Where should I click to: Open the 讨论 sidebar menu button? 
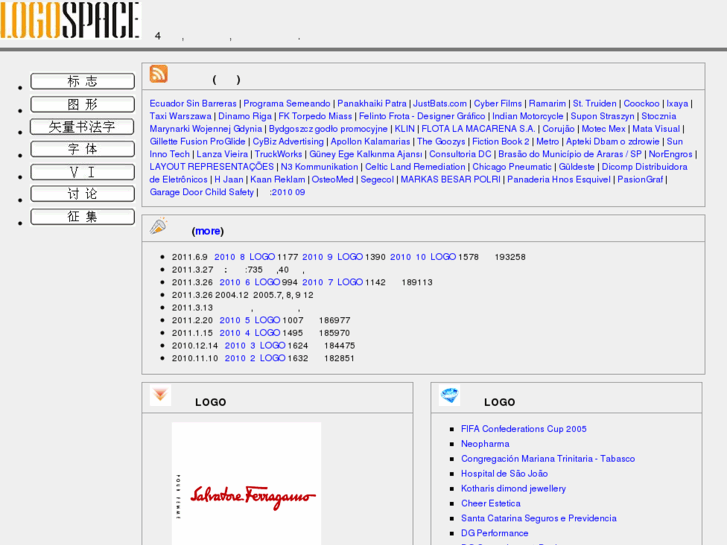(83, 194)
